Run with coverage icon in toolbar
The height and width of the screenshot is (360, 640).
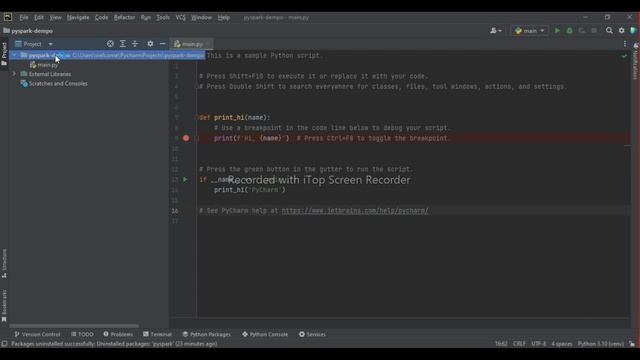tap(581, 31)
